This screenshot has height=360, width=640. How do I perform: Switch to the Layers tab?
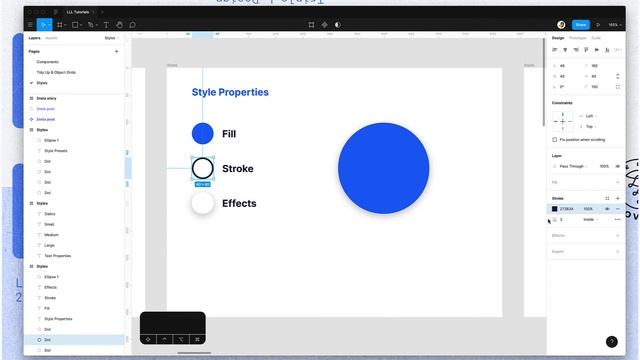[x=34, y=38]
